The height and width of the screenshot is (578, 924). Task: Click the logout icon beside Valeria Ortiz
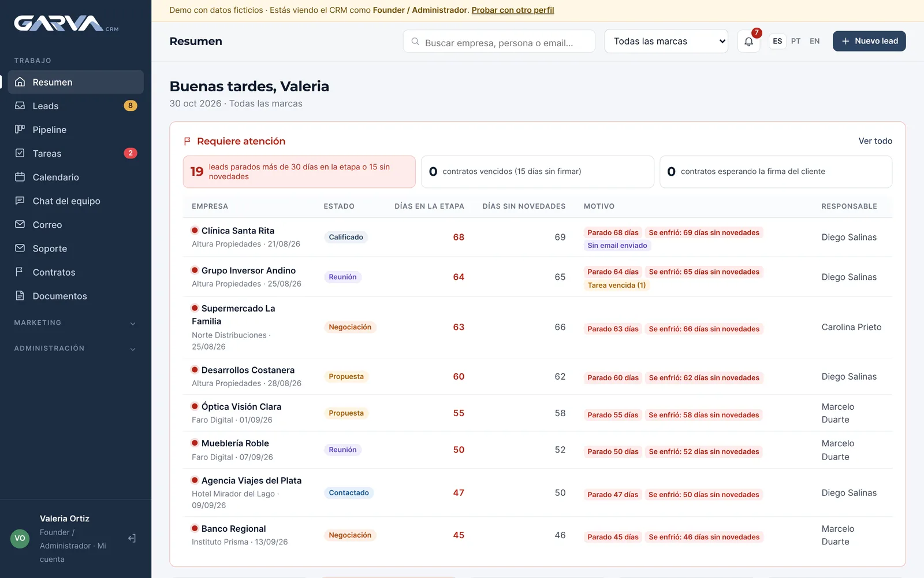(132, 538)
